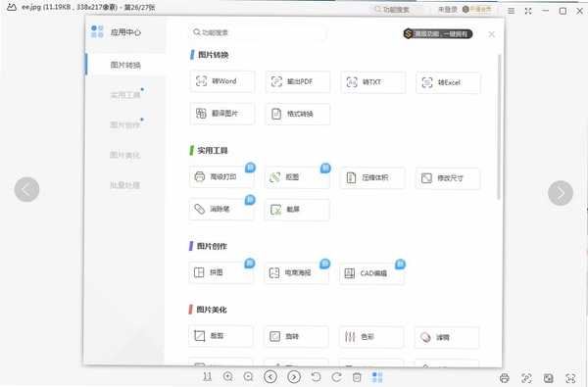Viewport: 588px width, 387px height.
Task: Open the 翻译图片 tool
Action: coord(222,114)
